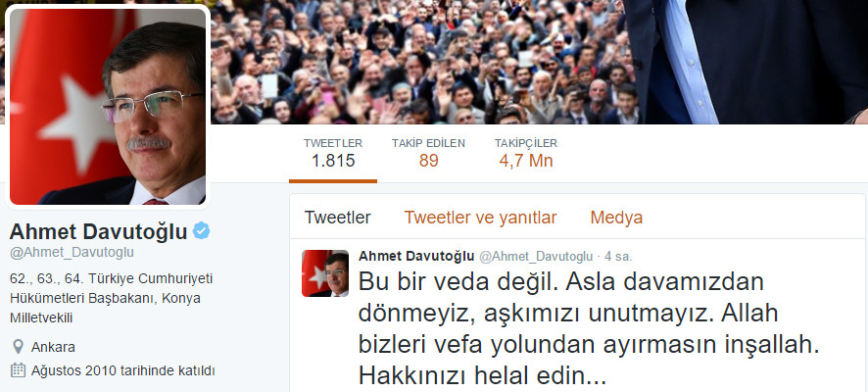
Task: Click the tweet author name Ahmet Davutoğlu
Action: pyautogui.click(x=416, y=257)
